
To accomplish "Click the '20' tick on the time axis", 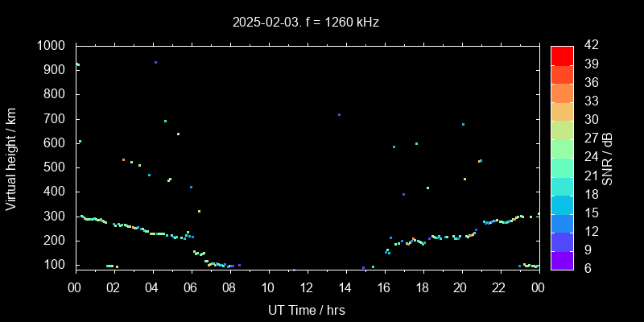I will 461,287.
